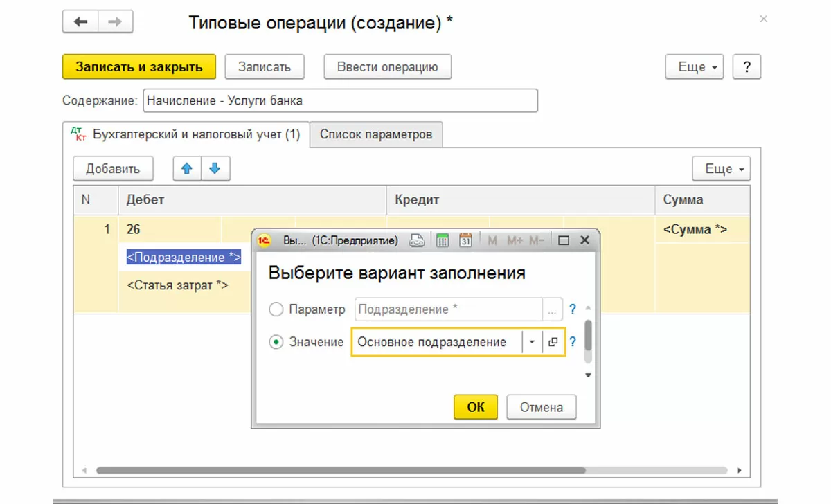Close the Типовые операции form

764,19
